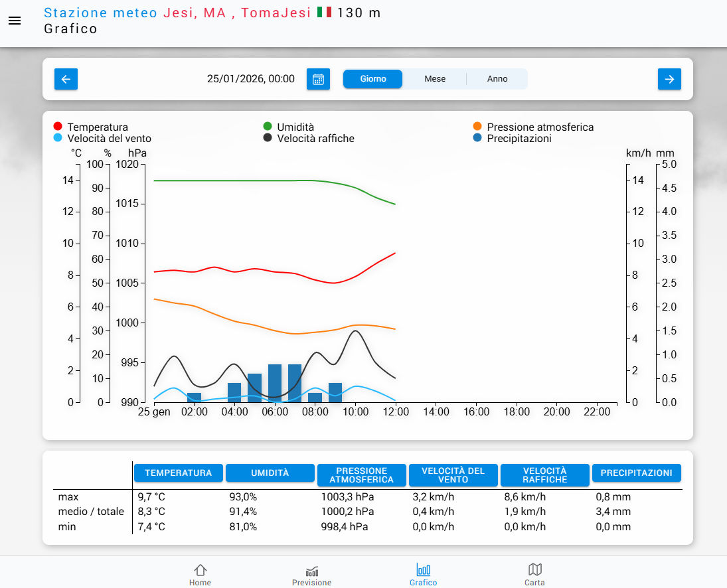Open the Grafico chart icon
The height and width of the screenshot is (588, 727).
click(423, 574)
